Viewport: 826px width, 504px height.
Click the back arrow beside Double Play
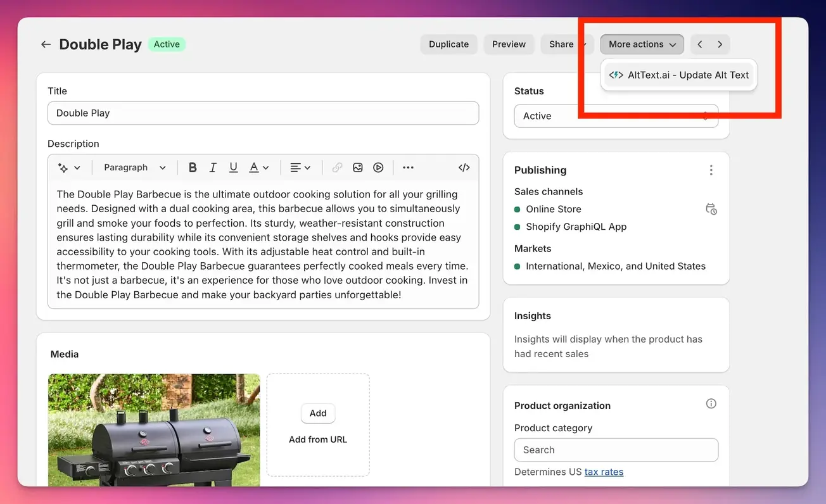point(46,44)
